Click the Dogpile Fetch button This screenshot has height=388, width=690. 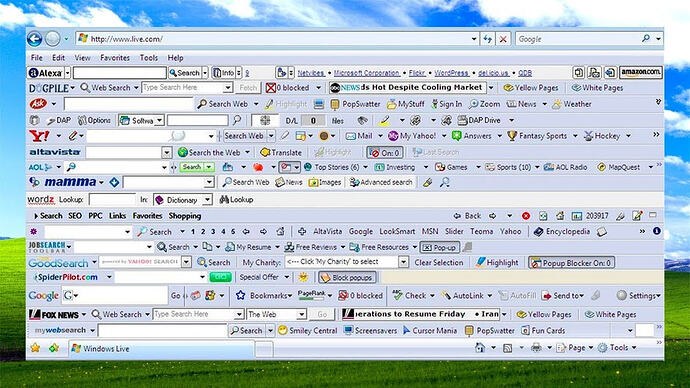tap(248, 88)
